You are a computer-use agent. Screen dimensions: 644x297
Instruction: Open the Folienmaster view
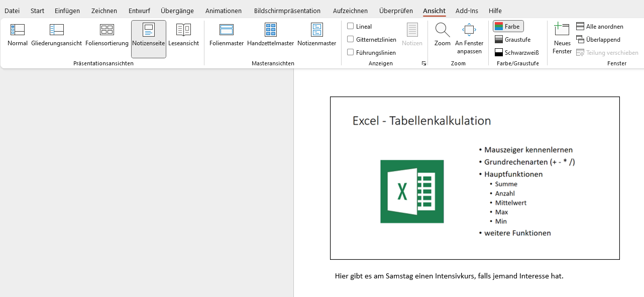tap(227, 36)
